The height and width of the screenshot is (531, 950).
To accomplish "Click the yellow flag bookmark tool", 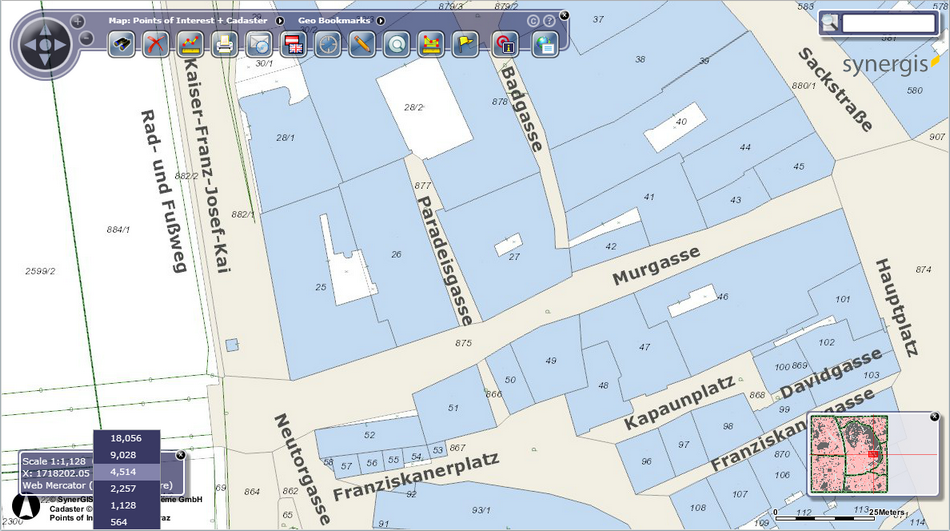I will coord(465,44).
